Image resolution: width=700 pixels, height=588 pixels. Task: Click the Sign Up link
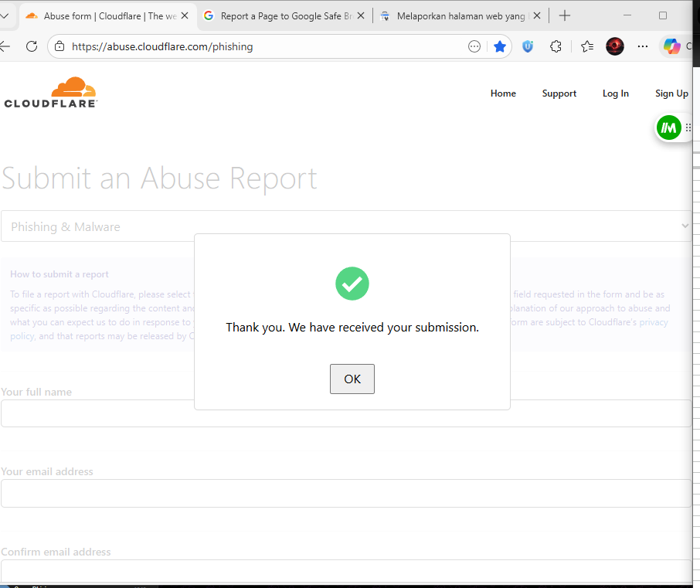[x=671, y=93]
